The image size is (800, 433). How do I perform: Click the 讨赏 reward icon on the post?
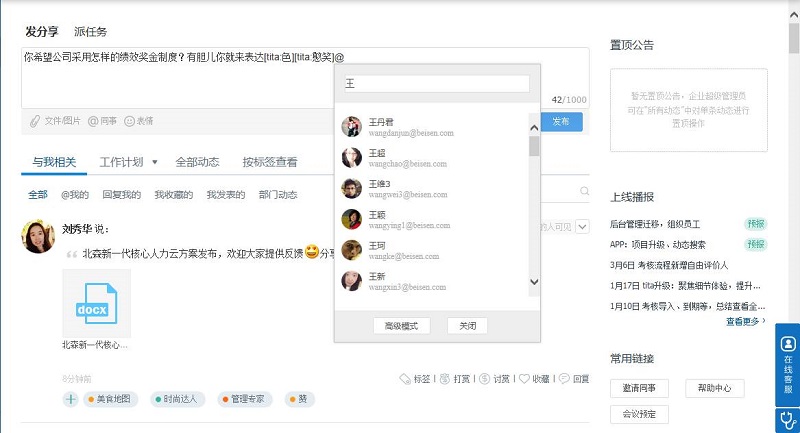(x=485, y=379)
